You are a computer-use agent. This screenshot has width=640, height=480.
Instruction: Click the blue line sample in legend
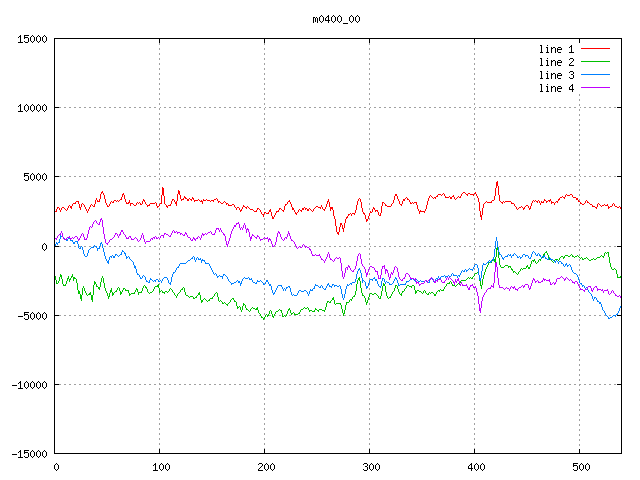pos(595,75)
